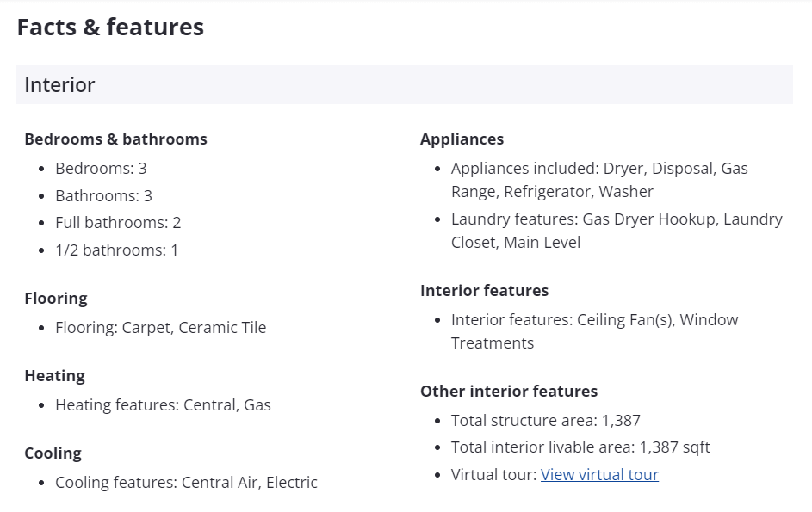Click Cooling features: Central Air, Electric

(x=186, y=482)
